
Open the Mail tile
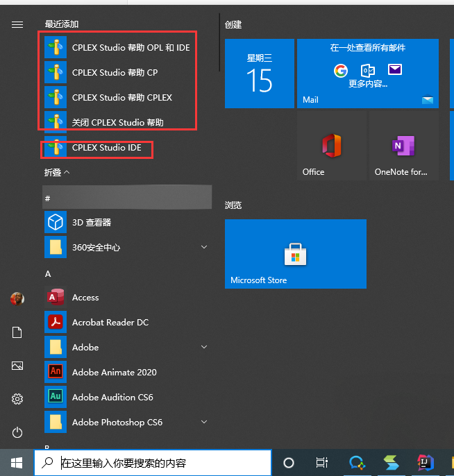(x=368, y=73)
